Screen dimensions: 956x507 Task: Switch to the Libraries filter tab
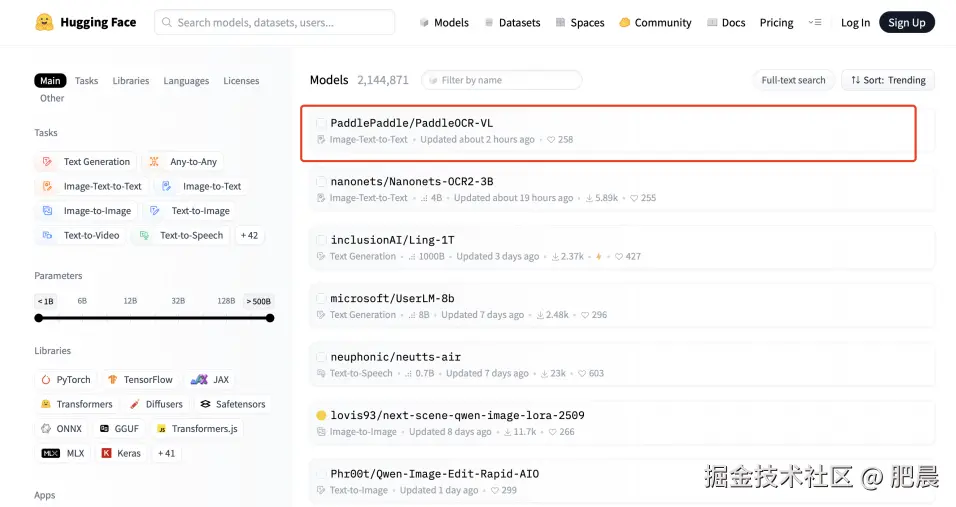point(130,80)
